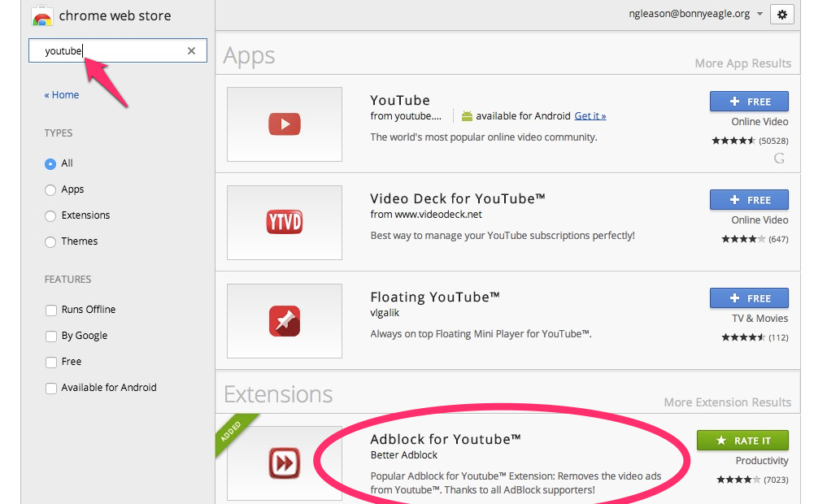Click the Online Video category under YouTube

click(760, 122)
